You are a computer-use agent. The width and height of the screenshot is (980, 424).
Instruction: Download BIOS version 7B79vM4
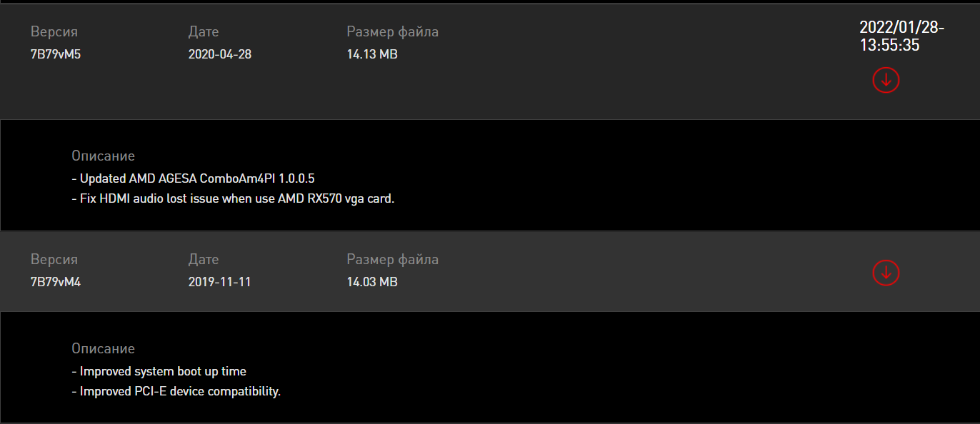pyautogui.click(x=886, y=272)
